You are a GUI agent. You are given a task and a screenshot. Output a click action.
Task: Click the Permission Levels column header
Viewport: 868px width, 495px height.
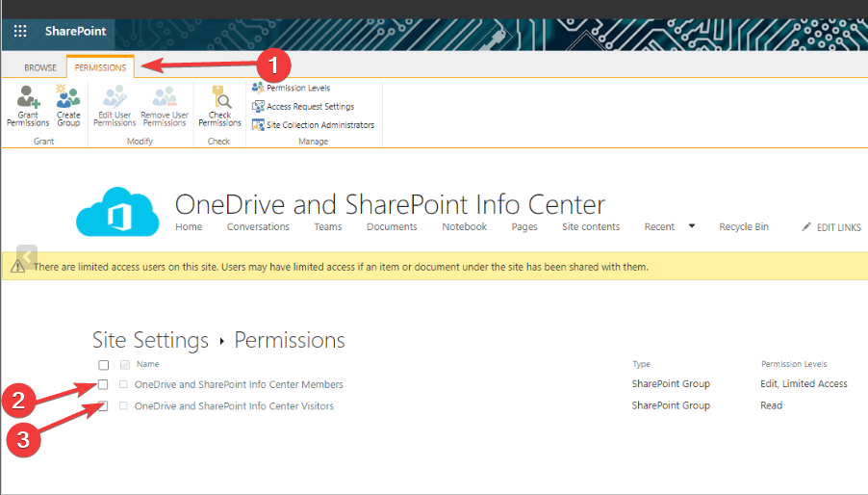tap(794, 364)
